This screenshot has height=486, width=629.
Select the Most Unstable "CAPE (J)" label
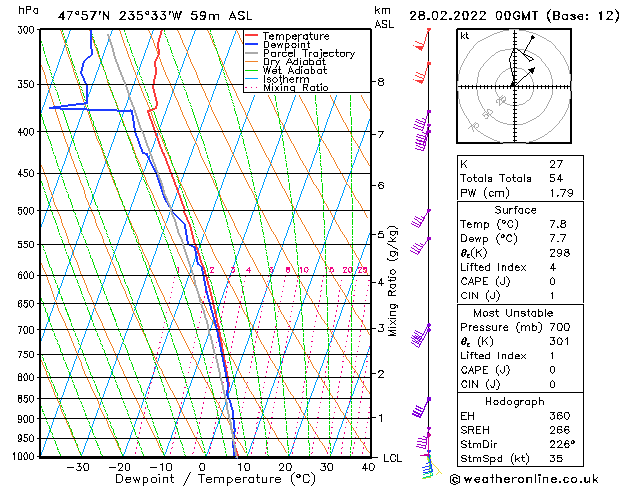point(485,370)
